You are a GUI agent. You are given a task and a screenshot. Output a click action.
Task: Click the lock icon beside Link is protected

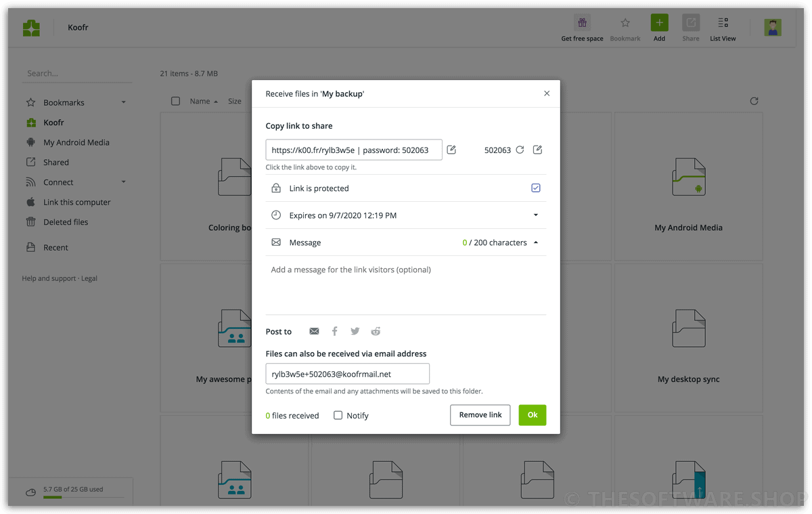point(276,188)
